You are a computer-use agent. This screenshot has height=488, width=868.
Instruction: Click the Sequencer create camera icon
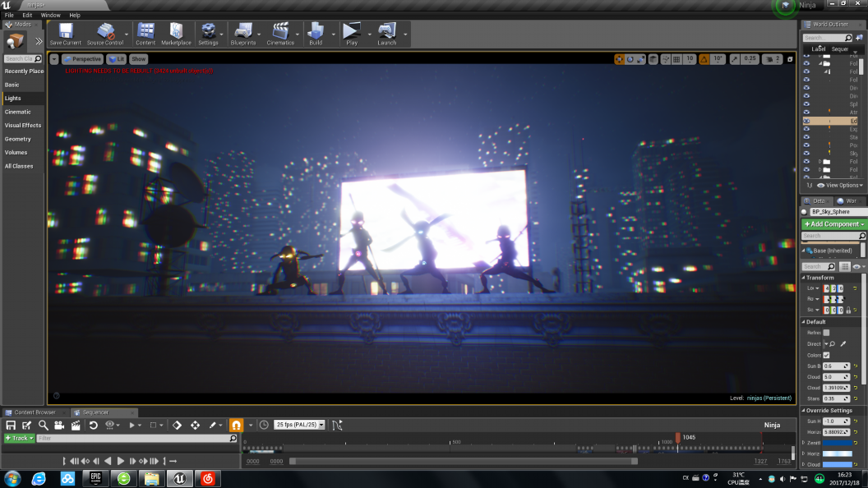(x=58, y=425)
